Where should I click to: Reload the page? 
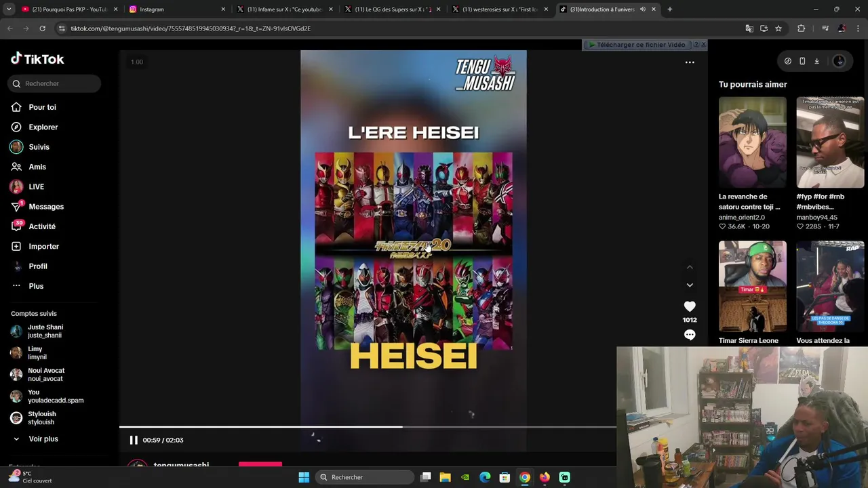tap(42, 28)
